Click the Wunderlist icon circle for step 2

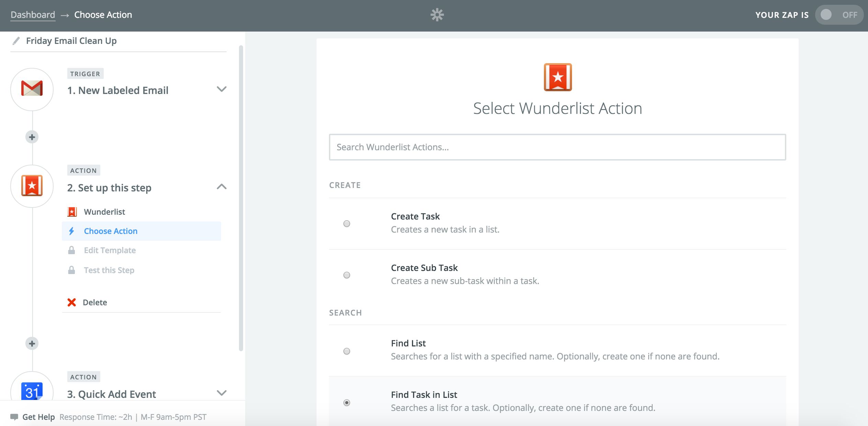coord(32,186)
